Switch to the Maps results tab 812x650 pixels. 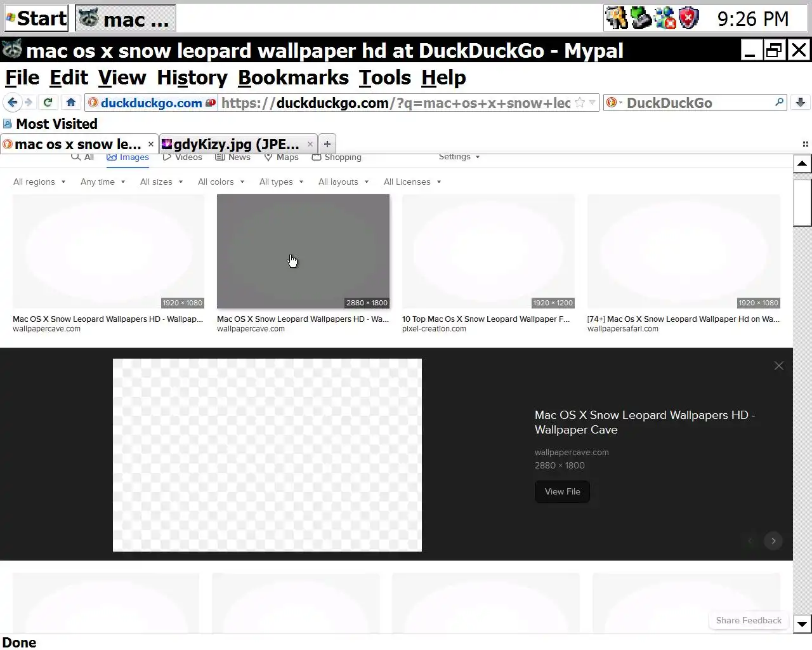(x=281, y=157)
